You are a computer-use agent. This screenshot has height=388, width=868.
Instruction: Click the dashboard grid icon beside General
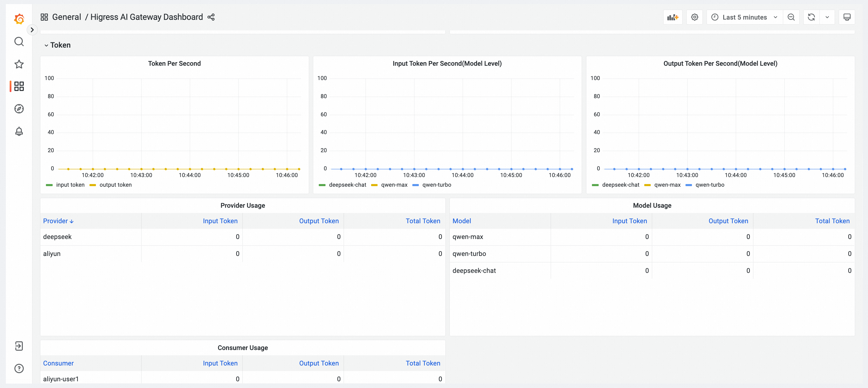[44, 17]
